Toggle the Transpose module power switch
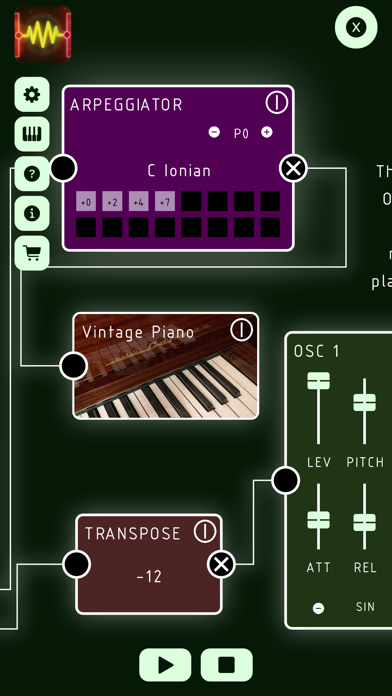392x696 pixels. click(x=205, y=531)
